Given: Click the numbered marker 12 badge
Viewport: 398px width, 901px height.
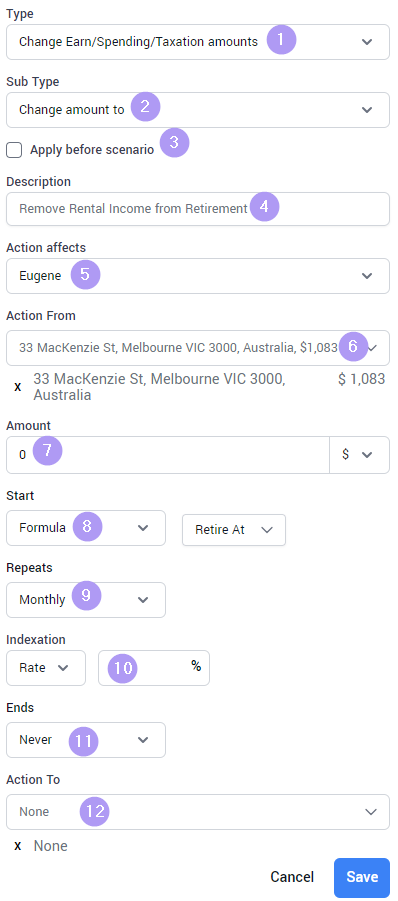Looking at the screenshot, I should (x=94, y=811).
